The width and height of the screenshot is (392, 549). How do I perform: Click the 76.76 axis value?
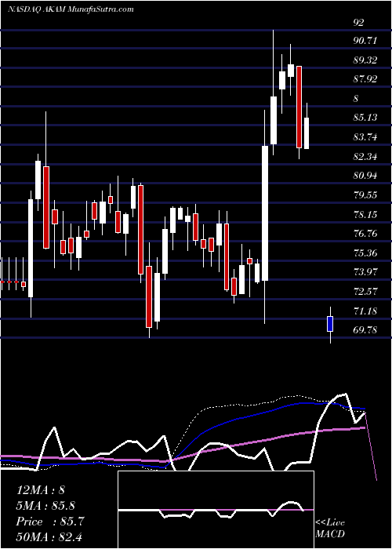coord(365,233)
